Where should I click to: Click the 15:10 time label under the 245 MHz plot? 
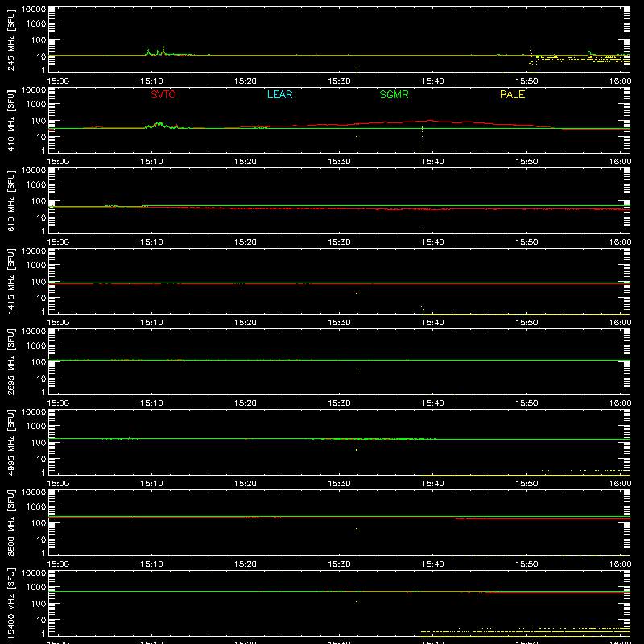(x=151, y=81)
